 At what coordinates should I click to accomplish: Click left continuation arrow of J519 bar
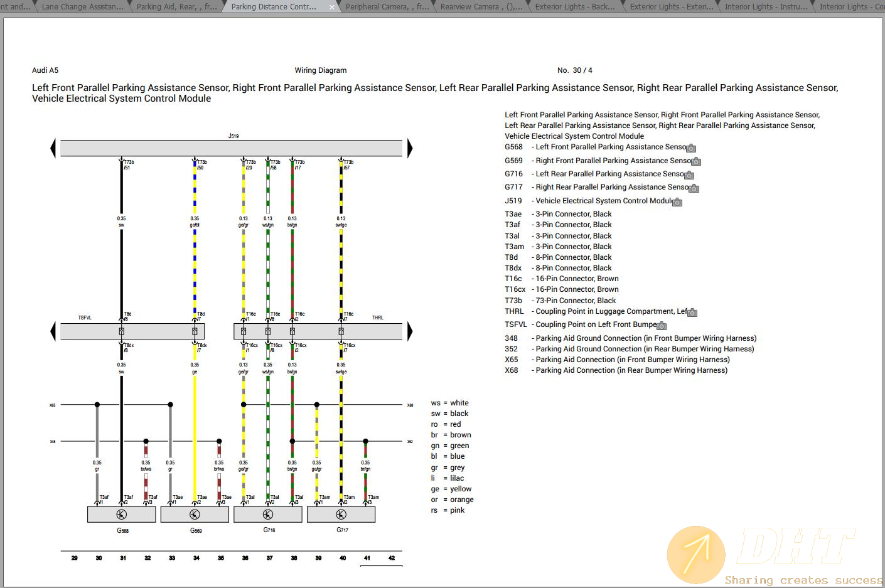pyautogui.click(x=53, y=148)
